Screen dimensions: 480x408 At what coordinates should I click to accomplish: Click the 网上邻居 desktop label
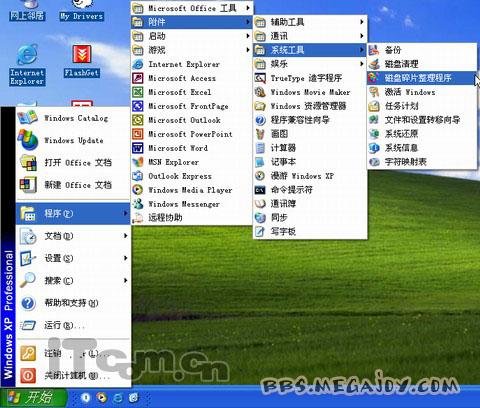click(27, 16)
